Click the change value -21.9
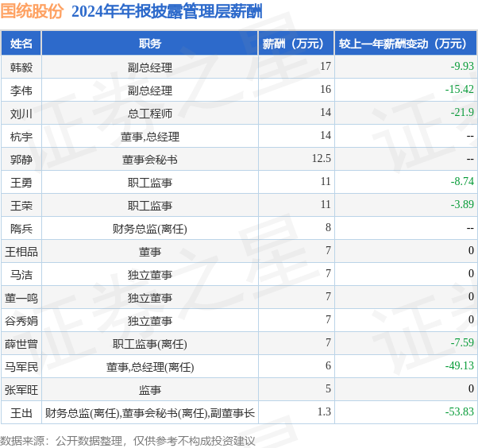This screenshot has height=448, width=478. [x=462, y=112]
